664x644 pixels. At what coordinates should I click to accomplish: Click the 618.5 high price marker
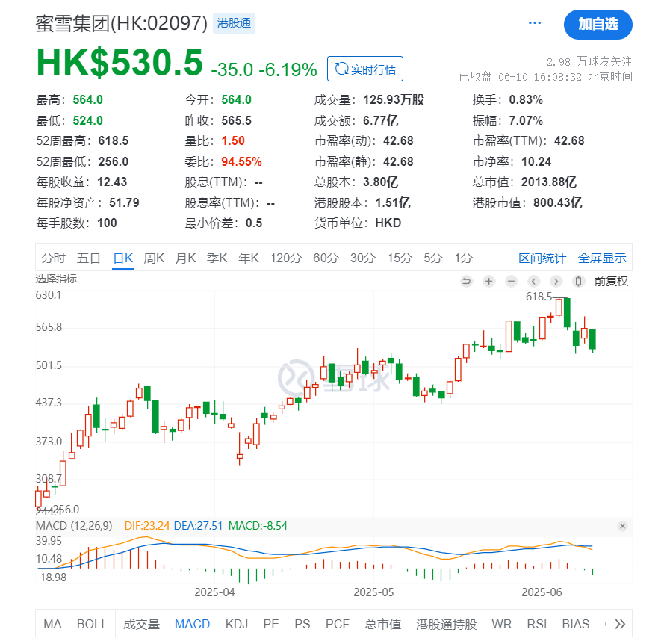tap(539, 297)
